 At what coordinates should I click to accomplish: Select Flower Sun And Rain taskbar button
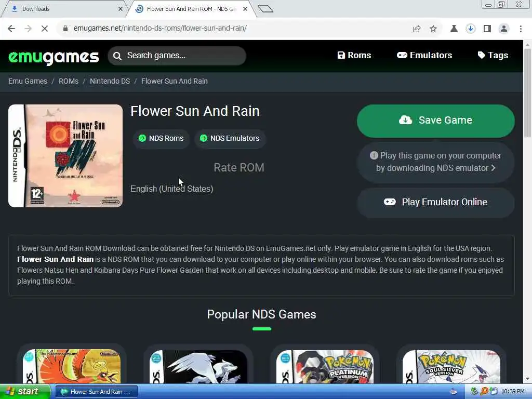click(96, 392)
